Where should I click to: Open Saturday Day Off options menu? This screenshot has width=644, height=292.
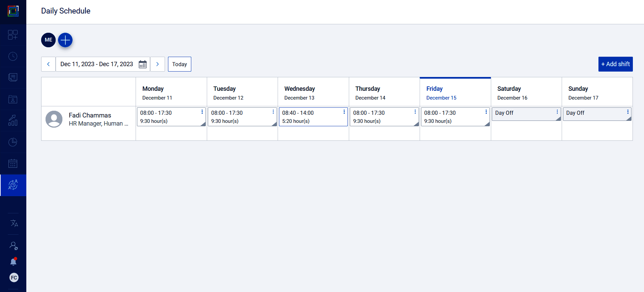point(557,112)
